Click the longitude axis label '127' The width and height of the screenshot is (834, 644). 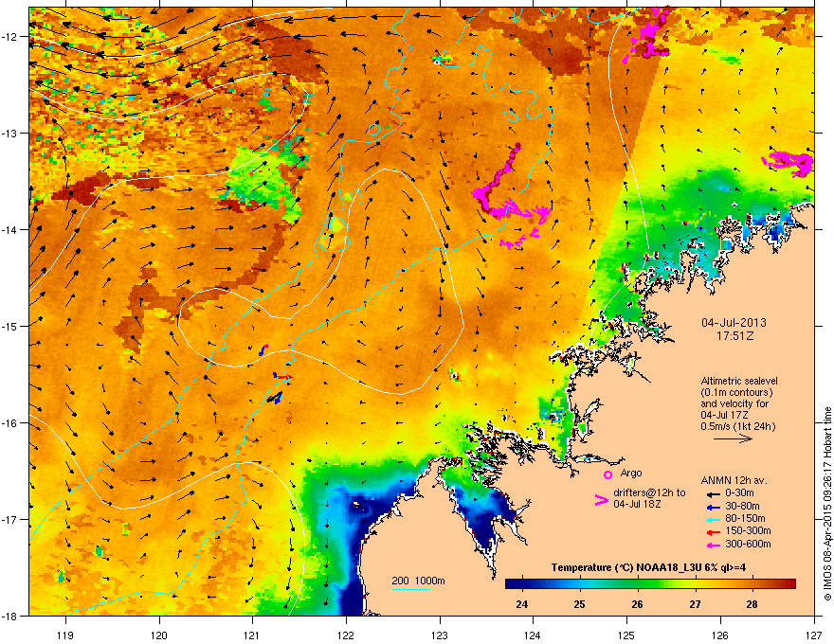pos(814,635)
